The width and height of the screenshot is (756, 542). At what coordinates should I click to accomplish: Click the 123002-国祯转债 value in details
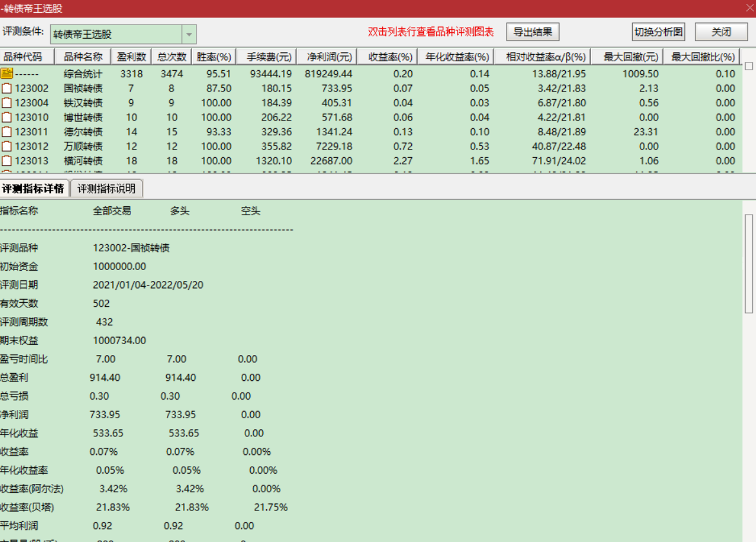[x=131, y=248]
